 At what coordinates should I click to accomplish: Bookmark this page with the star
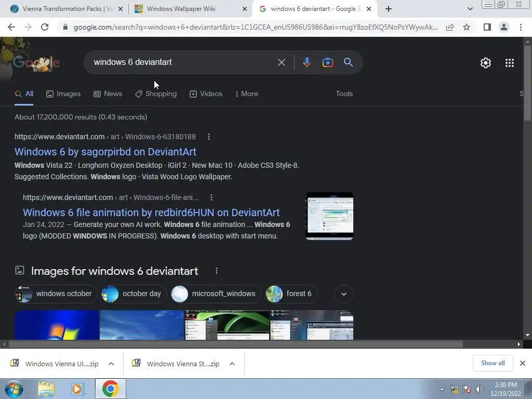point(467,27)
